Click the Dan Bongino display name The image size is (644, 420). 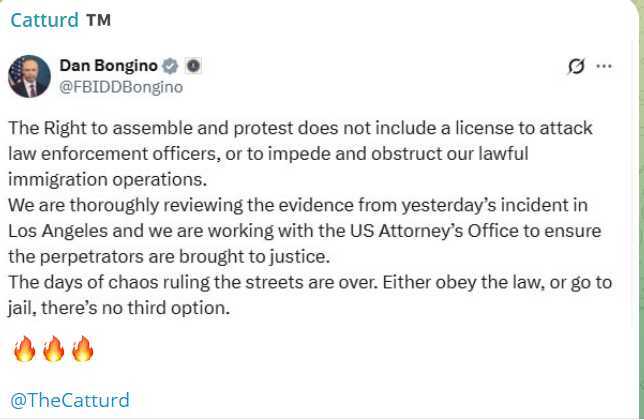(108, 65)
